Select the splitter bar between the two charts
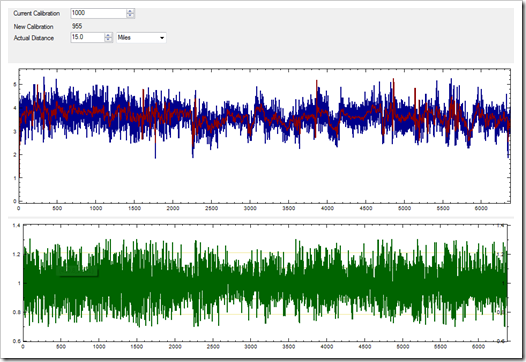 pos(261,218)
